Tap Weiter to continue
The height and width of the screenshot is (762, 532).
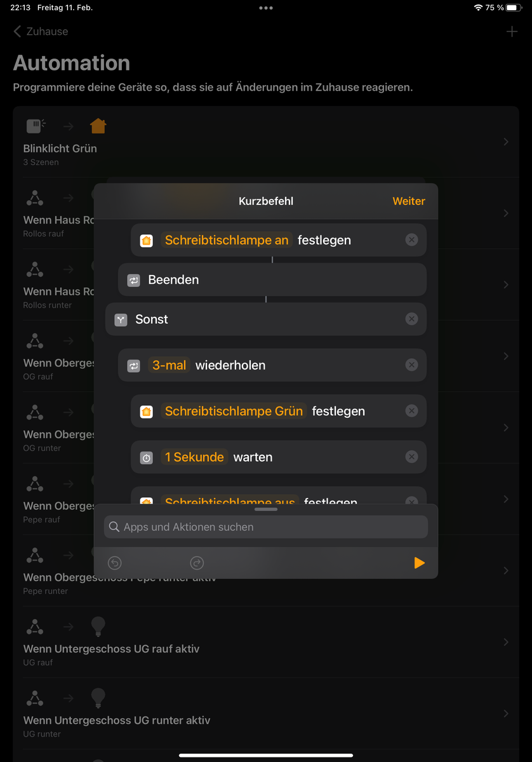point(408,201)
